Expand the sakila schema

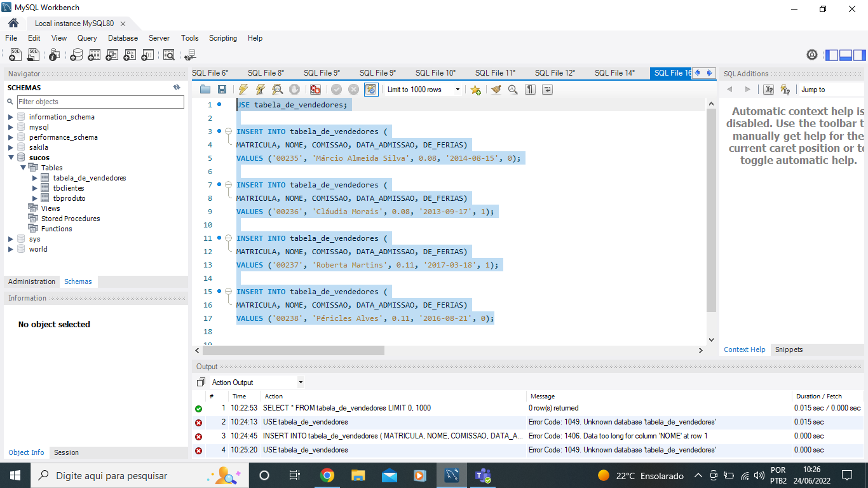[x=11, y=147]
